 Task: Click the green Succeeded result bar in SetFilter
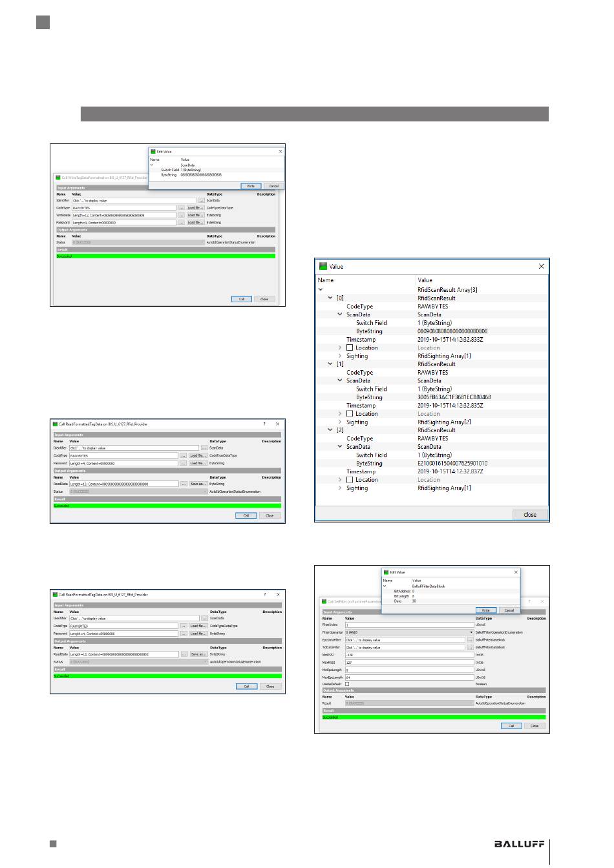click(434, 717)
